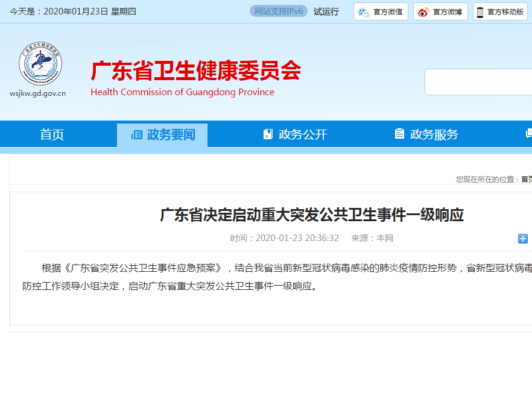Open the Weibo icon for 官方微博
This screenshot has height=399, width=532.
(x=423, y=12)
